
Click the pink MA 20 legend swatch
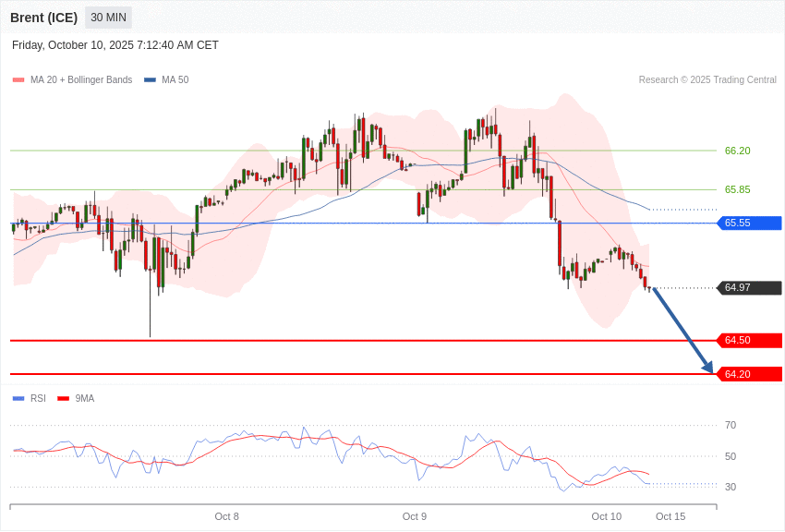pos(18,80)
